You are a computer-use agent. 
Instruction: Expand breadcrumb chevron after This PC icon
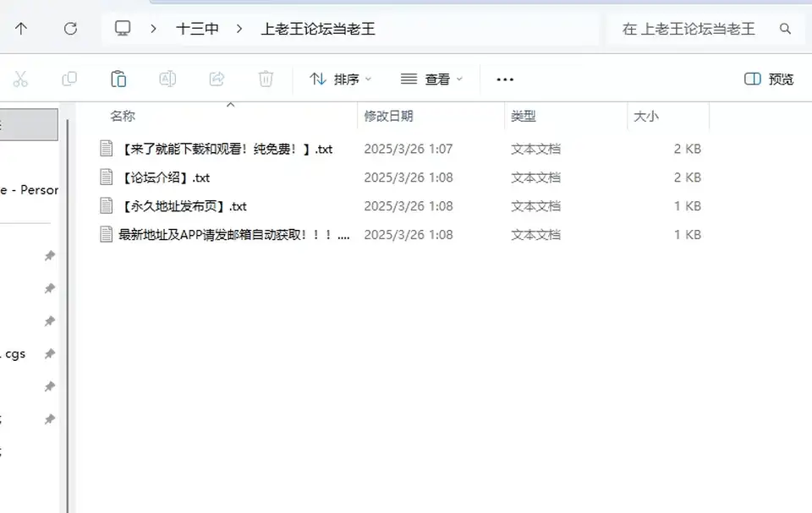pos(153,29)
